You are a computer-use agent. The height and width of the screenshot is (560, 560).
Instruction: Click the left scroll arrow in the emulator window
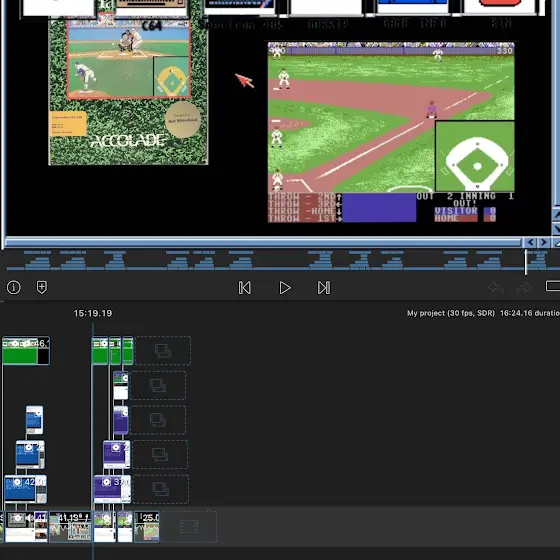pyautogui.click(x=530, y=242)
